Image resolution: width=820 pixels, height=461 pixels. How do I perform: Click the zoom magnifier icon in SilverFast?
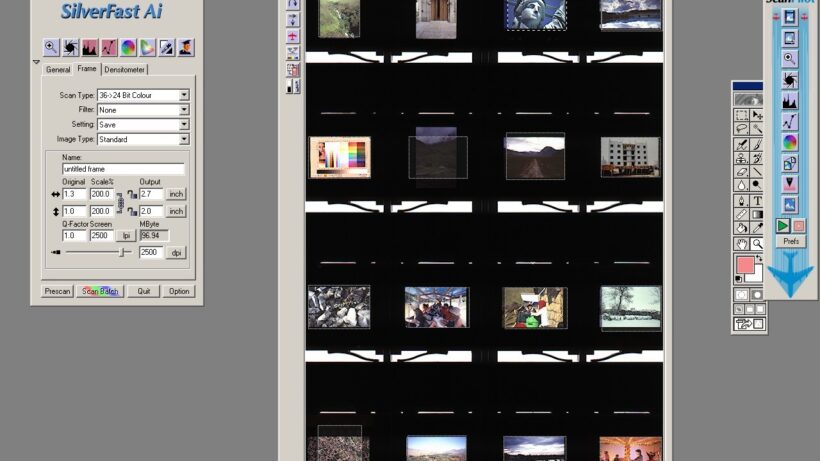point(51,48)
